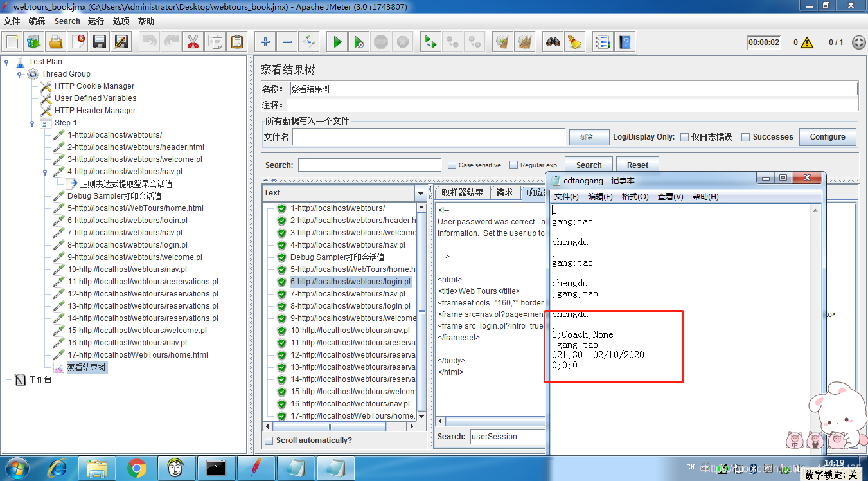868x481 pixels.
Task: Enable the Successes checkbox
Action: (746, 137)
